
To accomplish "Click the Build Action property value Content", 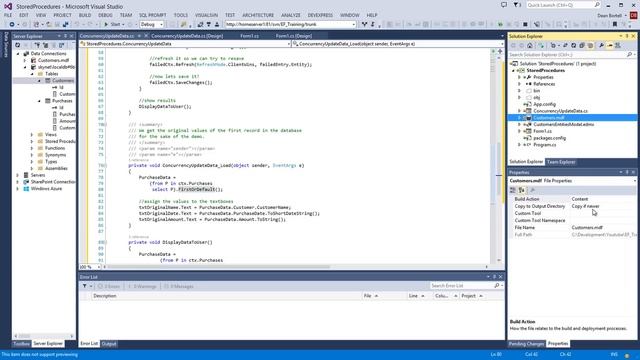I will 603,199.
